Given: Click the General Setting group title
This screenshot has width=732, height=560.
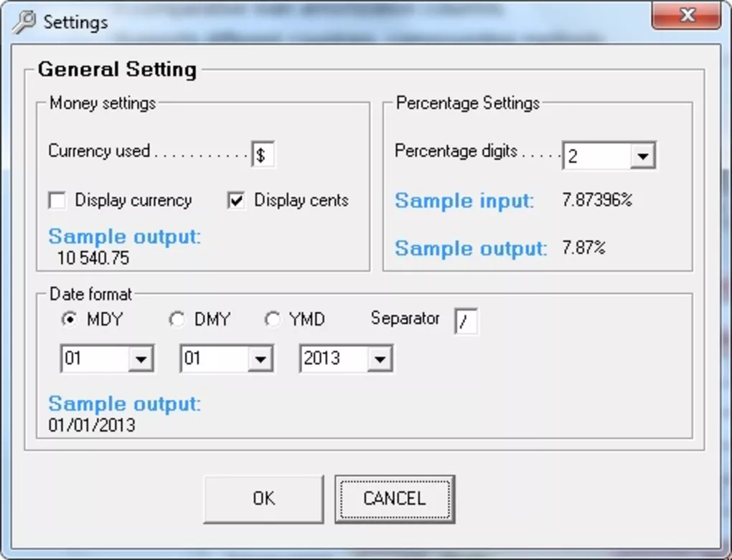Looking at the screenshot, I should click(x=117, y=70).
